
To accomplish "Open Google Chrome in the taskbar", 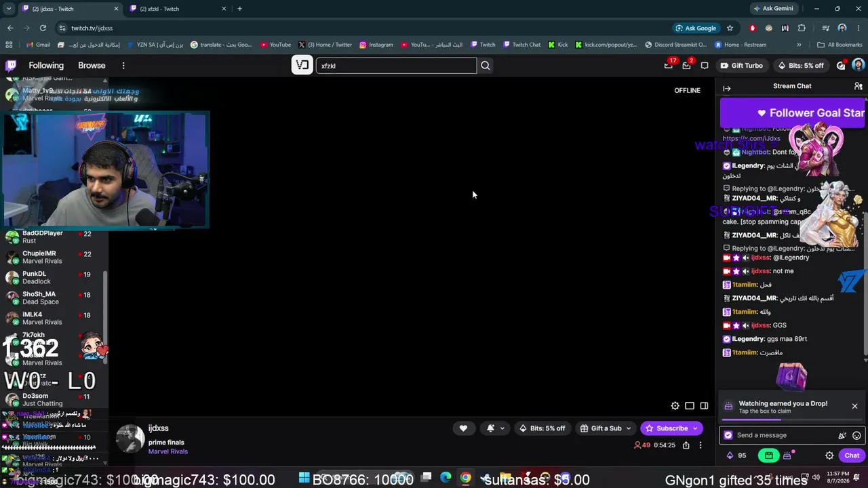I will [465, 479].
